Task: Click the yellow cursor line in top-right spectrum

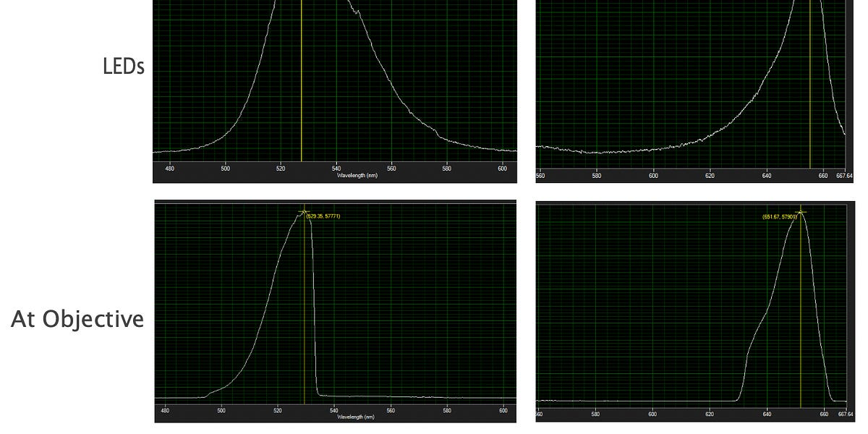Action: click(x=811, y=87)
